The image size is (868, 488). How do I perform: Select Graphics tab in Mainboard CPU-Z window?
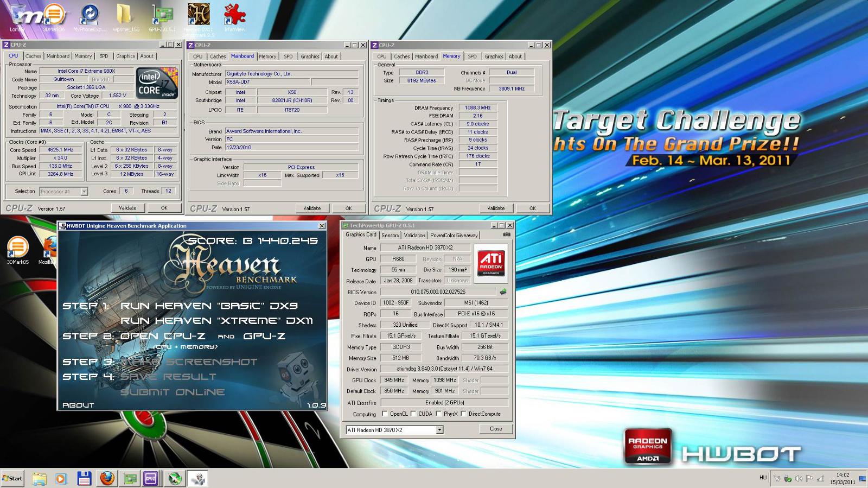[310, 56]
